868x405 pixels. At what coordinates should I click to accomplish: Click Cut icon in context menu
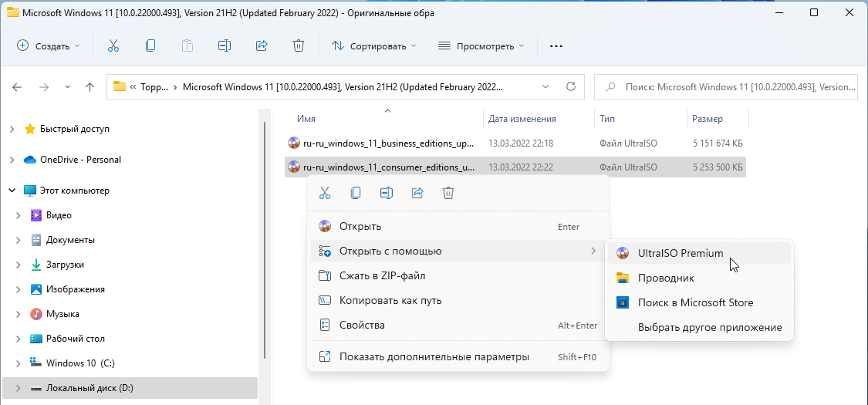pyautogui.click(x=325, y=193)
